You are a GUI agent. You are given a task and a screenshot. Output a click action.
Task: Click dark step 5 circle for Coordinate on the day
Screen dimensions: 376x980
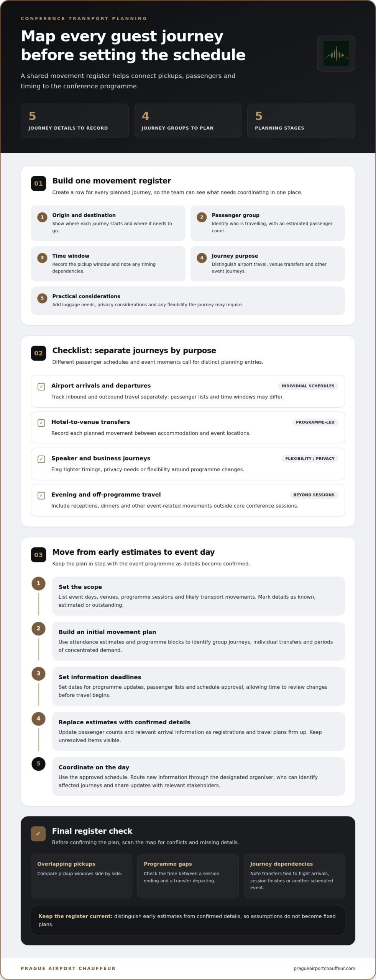[38, 764]
